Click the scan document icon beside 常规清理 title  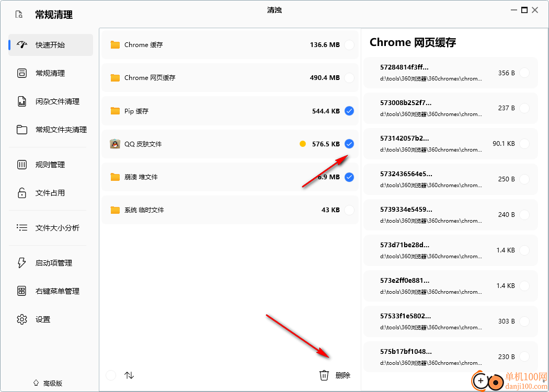19,14
